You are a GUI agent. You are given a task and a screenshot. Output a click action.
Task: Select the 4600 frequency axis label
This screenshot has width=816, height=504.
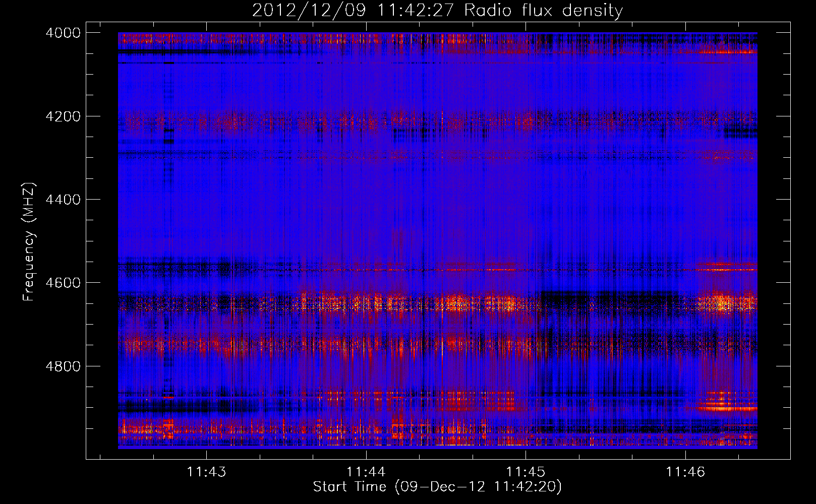[x=63, y=283]
